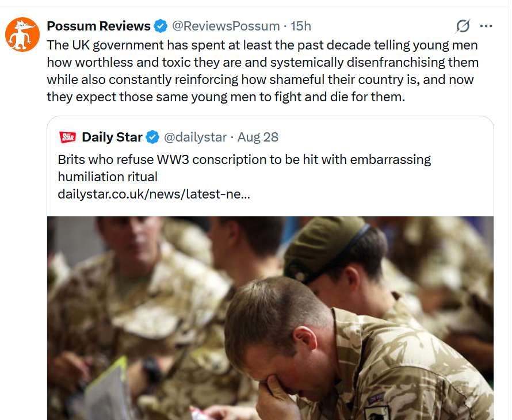Click the 'humiliation ritual' line of quoted text
The height and width of the screenshot is (420, 512).
pos(108,177)
